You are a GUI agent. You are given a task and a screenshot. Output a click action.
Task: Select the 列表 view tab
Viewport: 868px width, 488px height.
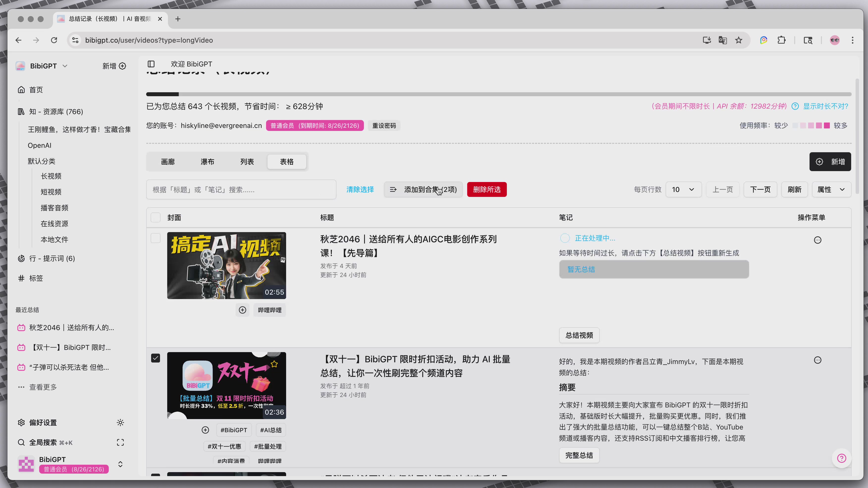[x=247, y=162]
